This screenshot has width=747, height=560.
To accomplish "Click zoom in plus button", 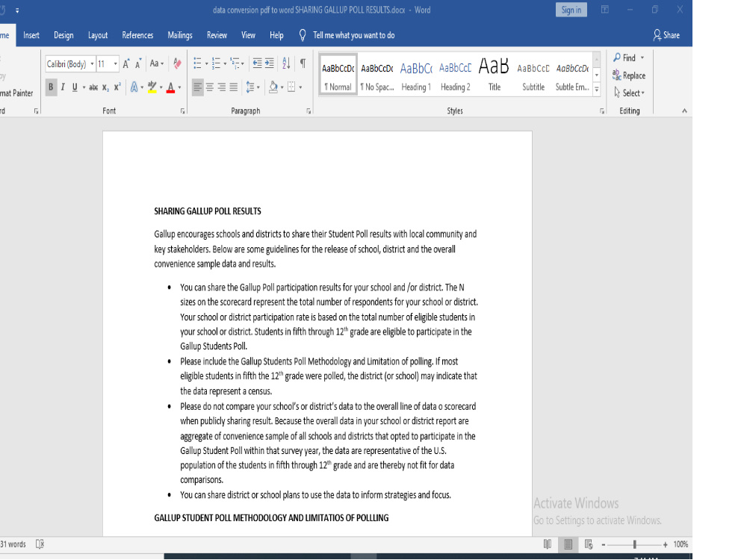I will (665, 544).
